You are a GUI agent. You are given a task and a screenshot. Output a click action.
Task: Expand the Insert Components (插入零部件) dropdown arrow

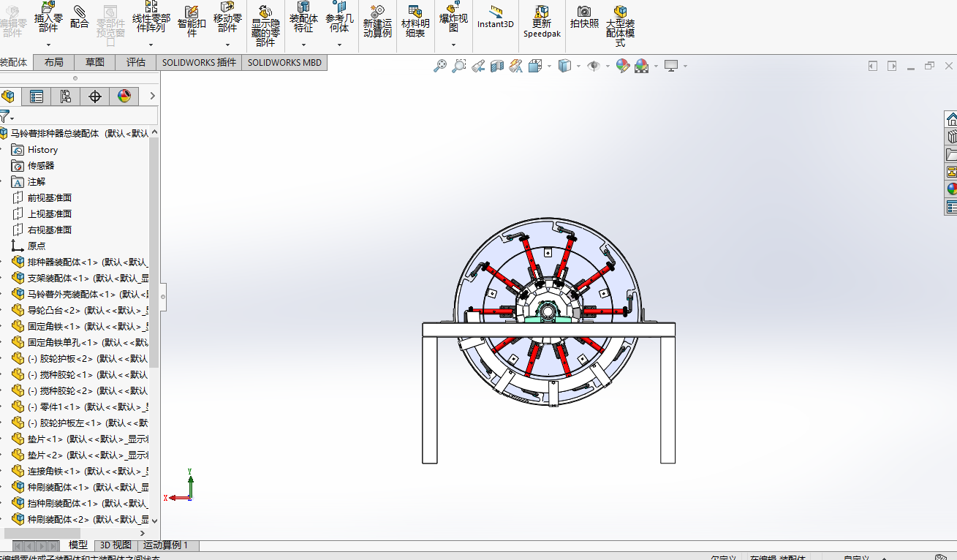(48, 45)
